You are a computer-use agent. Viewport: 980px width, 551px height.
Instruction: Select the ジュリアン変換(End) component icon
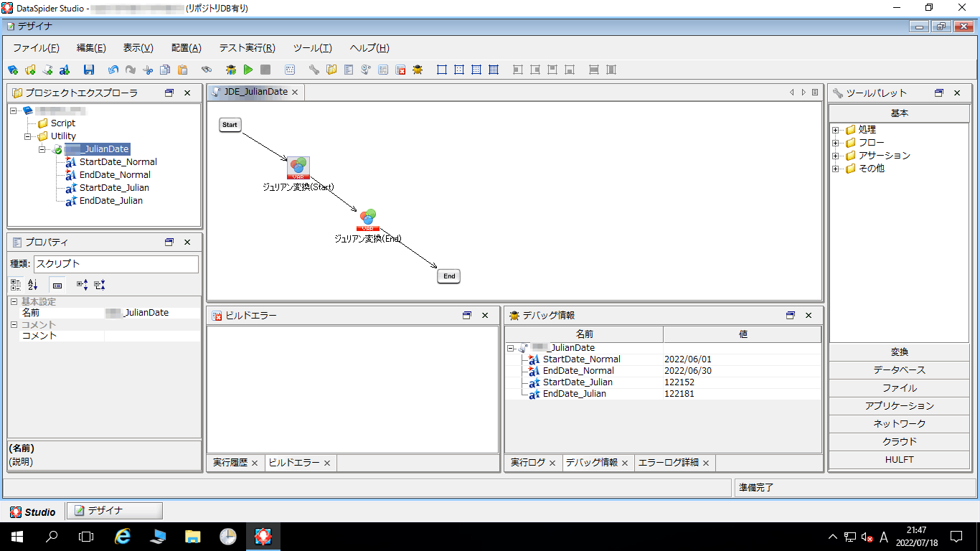tap(368, 220)
